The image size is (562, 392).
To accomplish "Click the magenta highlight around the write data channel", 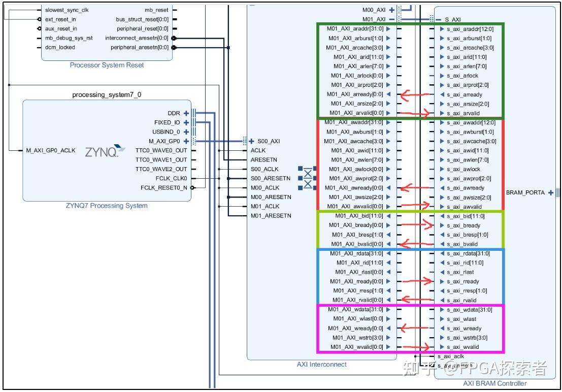I will 317,328.
